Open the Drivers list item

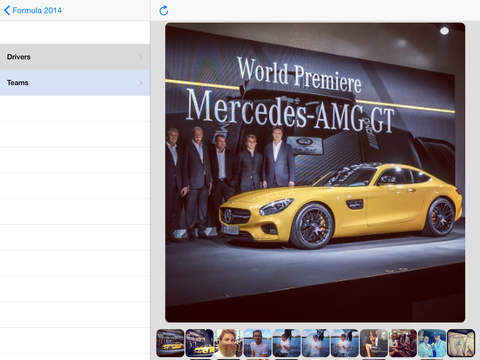[x=75, y=57]
